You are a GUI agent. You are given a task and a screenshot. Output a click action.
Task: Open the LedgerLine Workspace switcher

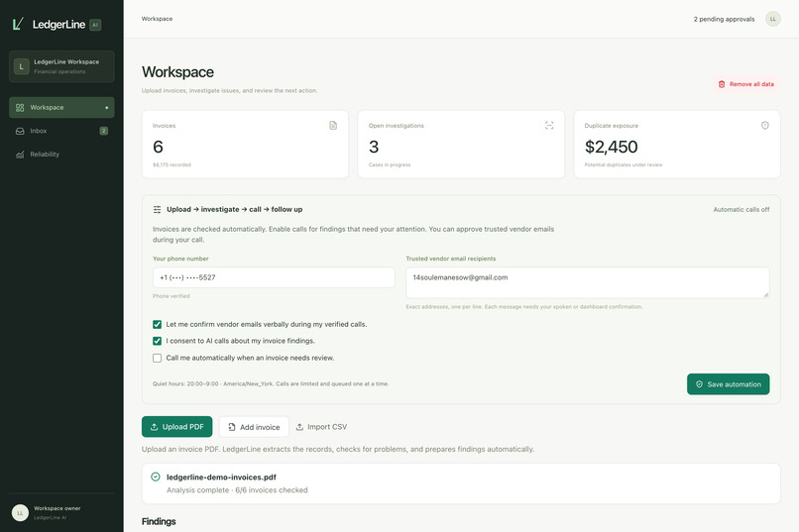(x=61, y=66)
